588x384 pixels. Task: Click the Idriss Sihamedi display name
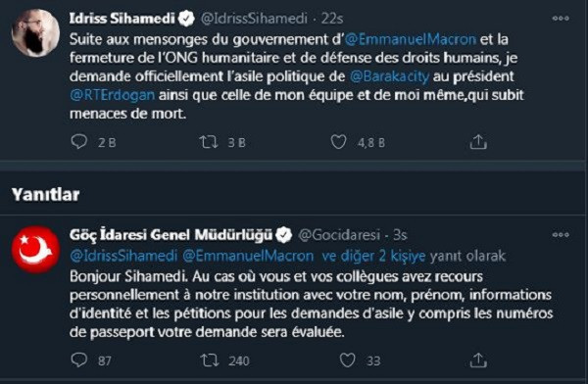click(122, 19)
